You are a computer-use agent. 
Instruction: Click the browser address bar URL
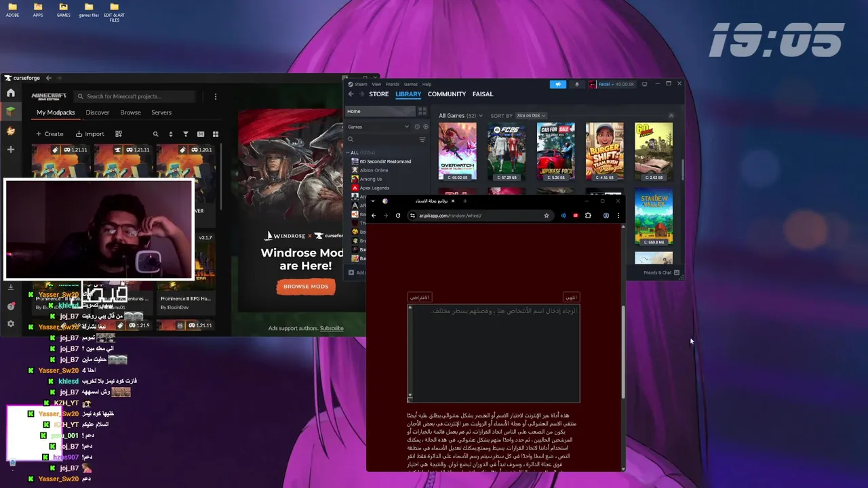tap(450, 216)
